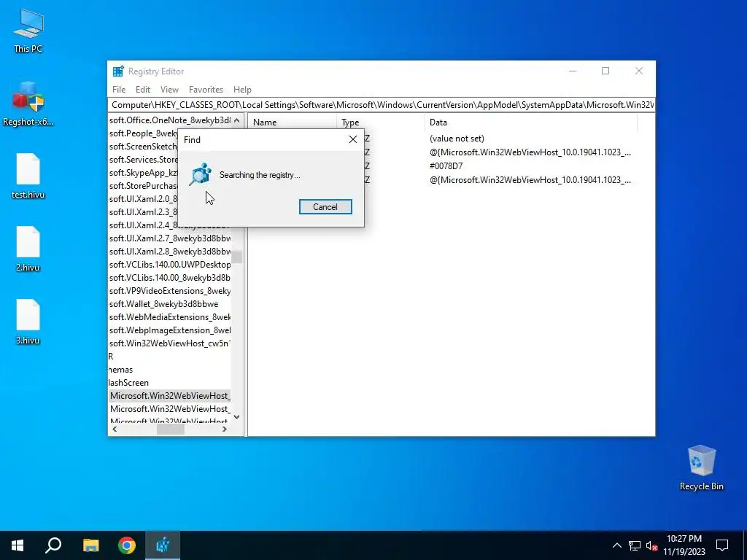Screen dimensions: 747x560
Task: Open network status tray icon
Action: click(635, 545)
